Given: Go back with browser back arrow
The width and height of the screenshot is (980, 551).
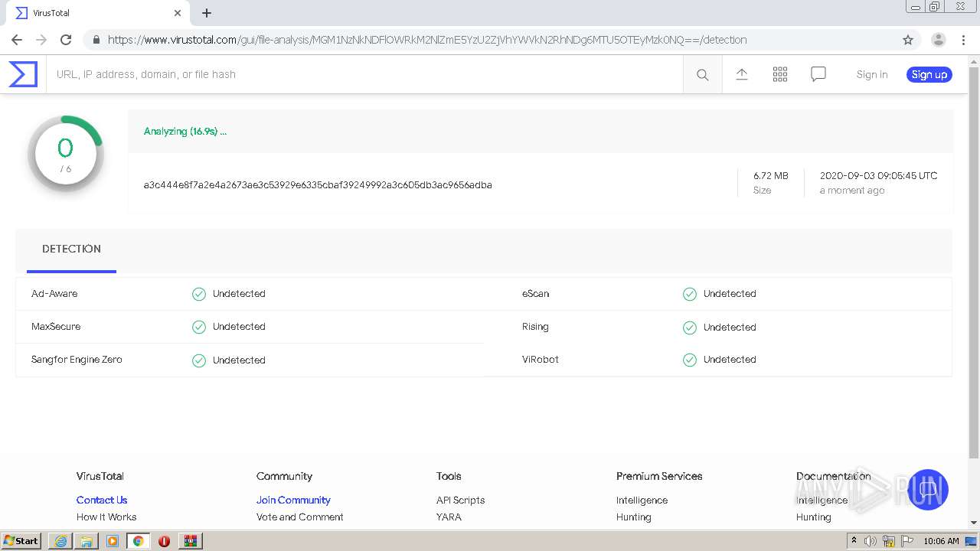Looking at the screenshot, I should 17,40.
